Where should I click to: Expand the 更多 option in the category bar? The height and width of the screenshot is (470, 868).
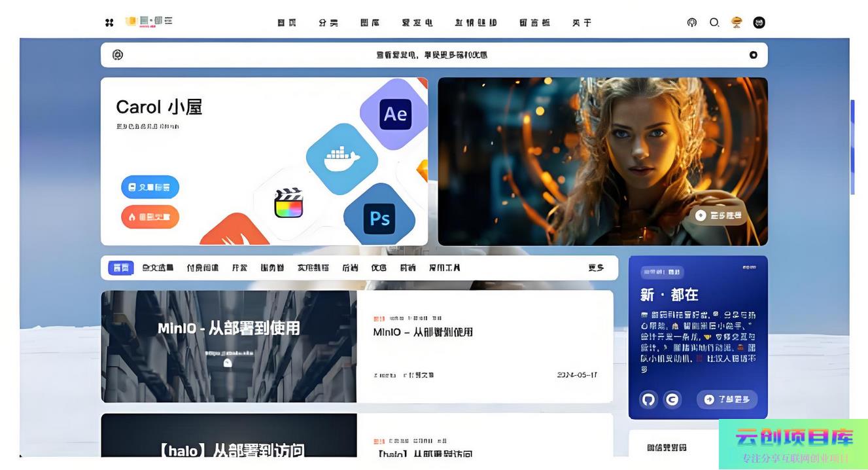pyautogui.click(x=595, y=268)
